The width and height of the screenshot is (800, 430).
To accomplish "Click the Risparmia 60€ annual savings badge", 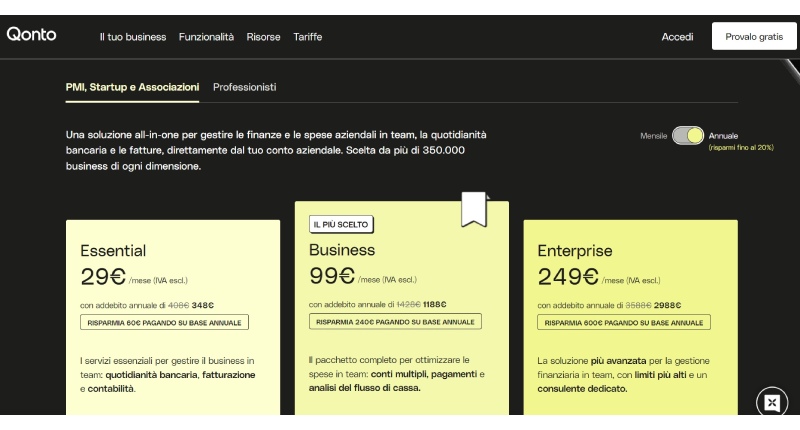I will point(164,322).
